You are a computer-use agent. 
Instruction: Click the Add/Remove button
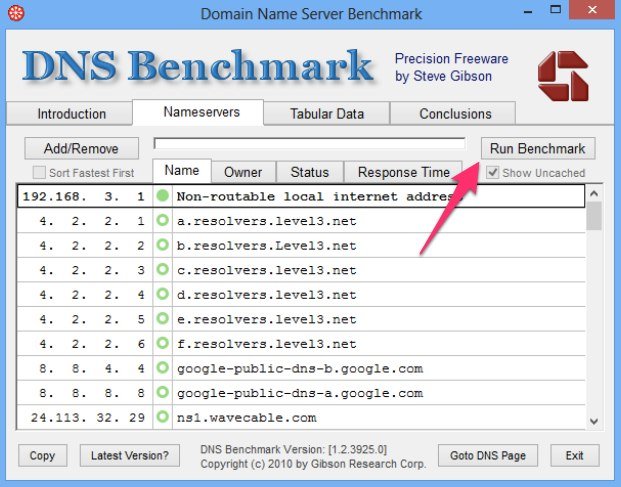(82, 148)
